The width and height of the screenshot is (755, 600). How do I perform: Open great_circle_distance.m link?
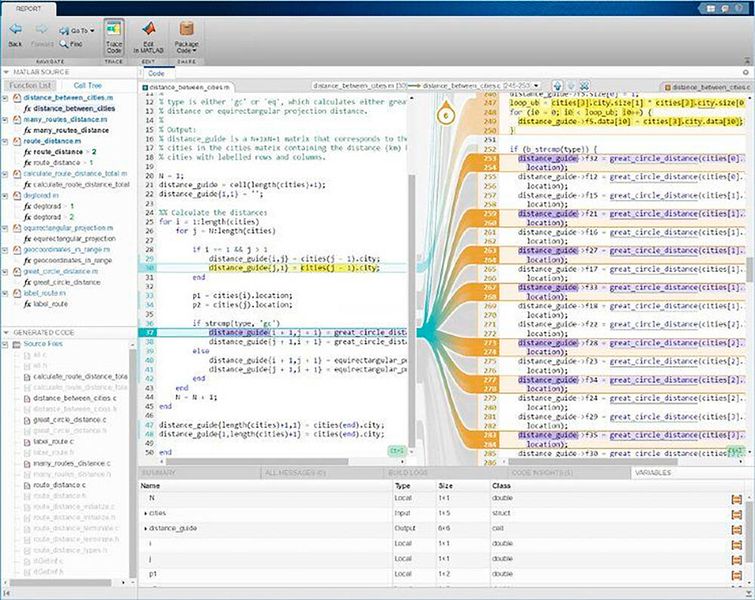click(x=61, y=271)
